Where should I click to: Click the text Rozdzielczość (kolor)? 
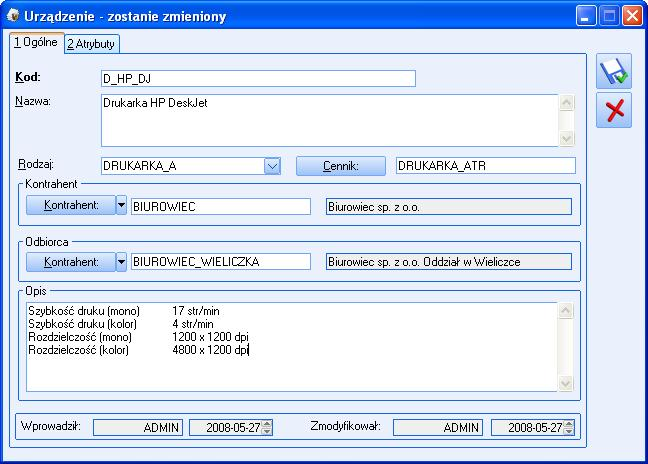coord(79,350)
